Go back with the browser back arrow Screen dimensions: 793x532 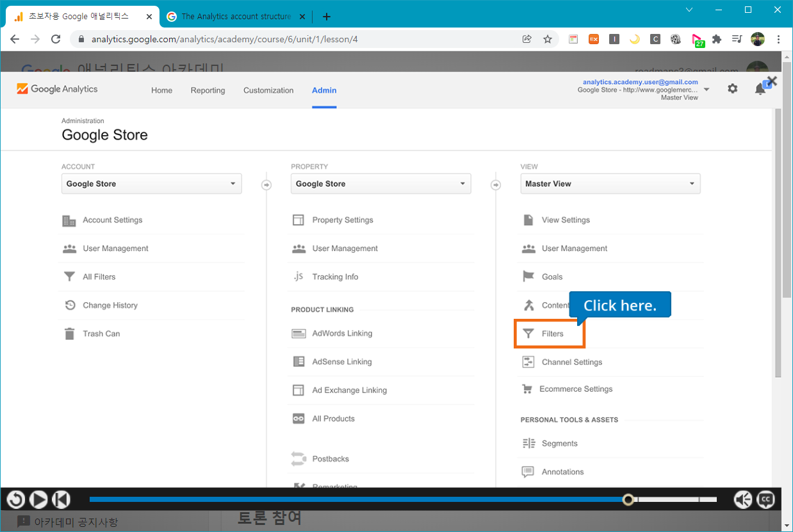click(15, 39)
